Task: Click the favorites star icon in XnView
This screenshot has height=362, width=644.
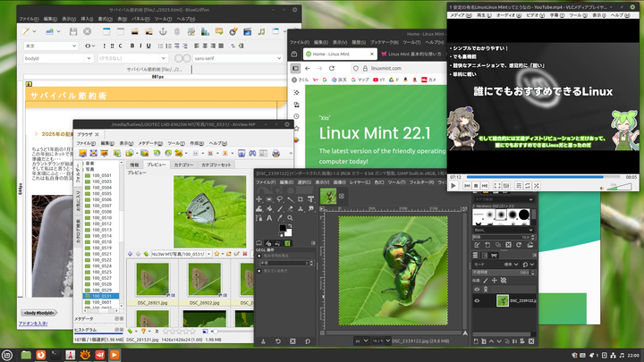Action: tap(216, 254)
